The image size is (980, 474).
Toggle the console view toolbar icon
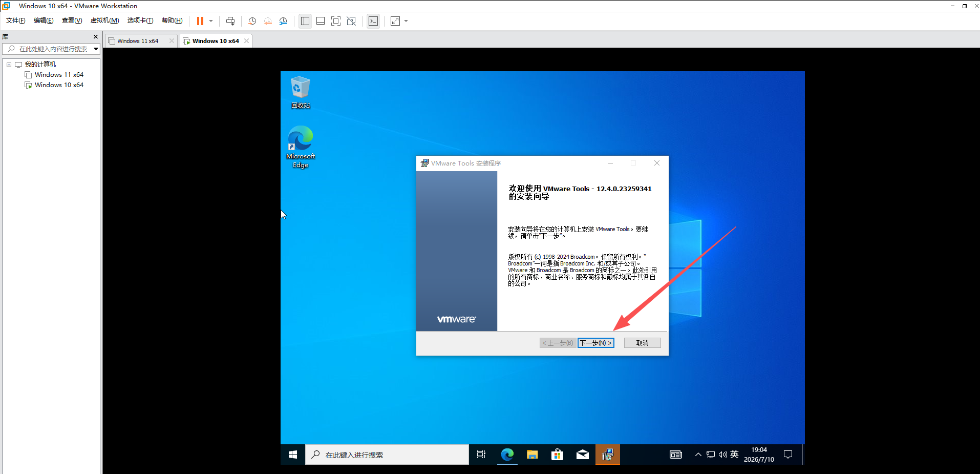point(373,21)
